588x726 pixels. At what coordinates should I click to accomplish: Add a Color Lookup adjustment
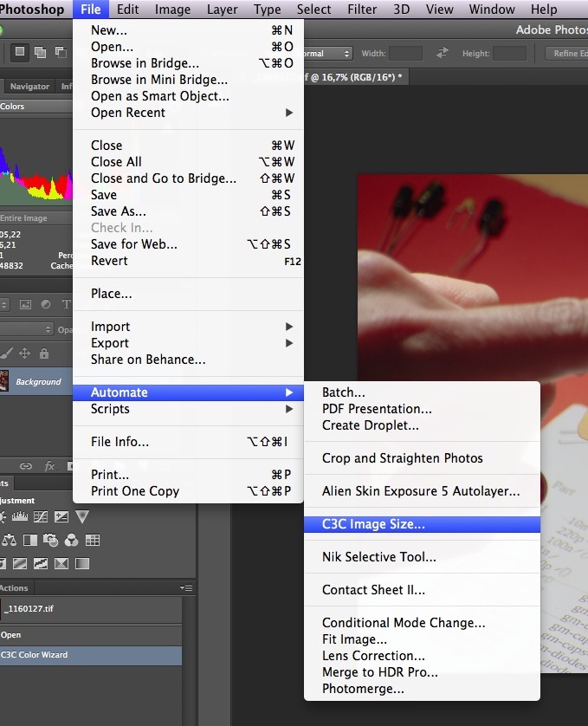pyautogui.click(x=93, y=540)
